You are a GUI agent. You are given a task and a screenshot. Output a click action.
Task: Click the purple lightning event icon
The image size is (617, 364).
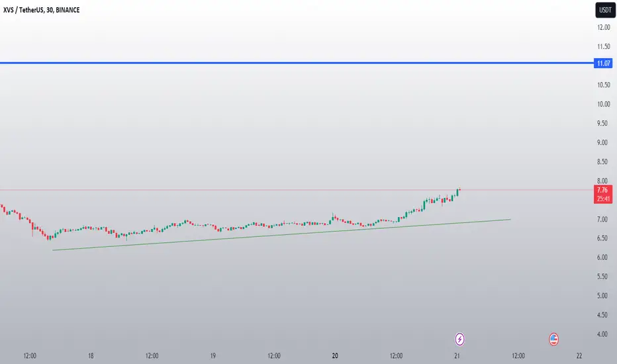459,339
